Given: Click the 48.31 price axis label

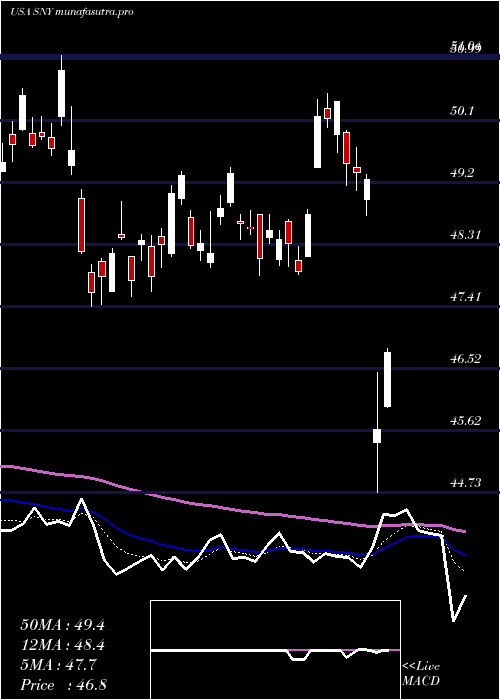Looking at the screenshot, I should (466, 235).
